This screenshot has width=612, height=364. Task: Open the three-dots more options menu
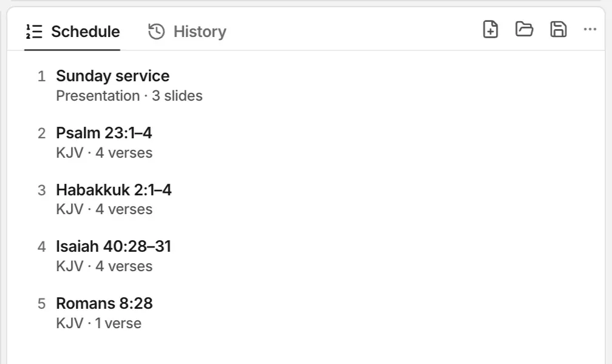[590, 29]
